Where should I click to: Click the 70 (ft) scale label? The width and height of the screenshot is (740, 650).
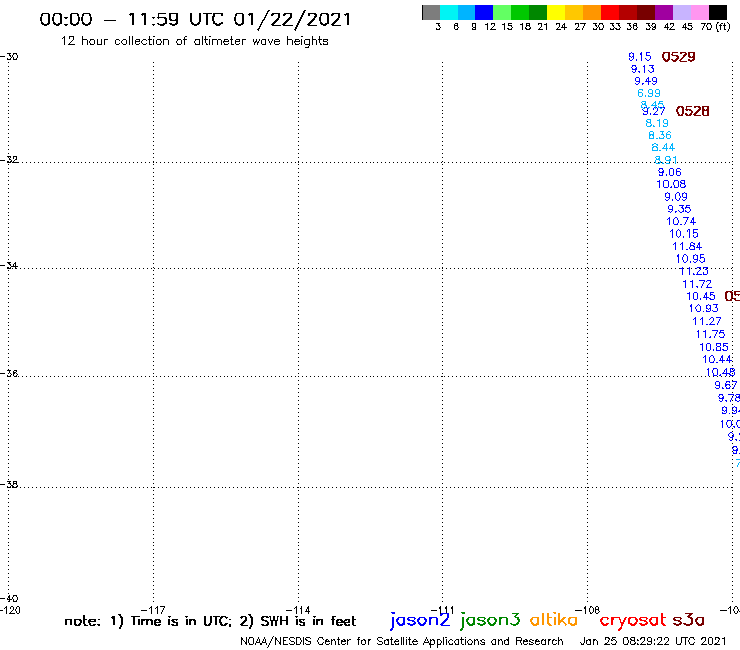tap(715, 27)
